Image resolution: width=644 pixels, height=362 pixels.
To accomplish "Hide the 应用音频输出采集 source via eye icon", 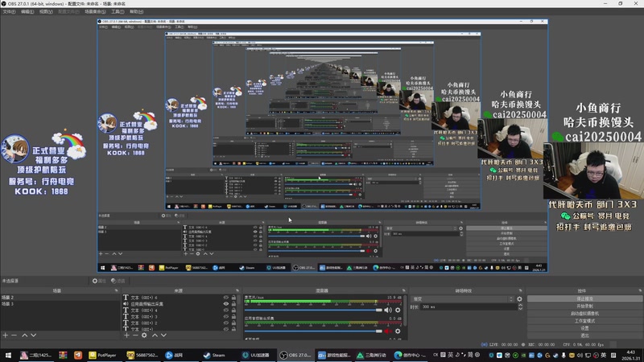I will (x=226, y=304).
